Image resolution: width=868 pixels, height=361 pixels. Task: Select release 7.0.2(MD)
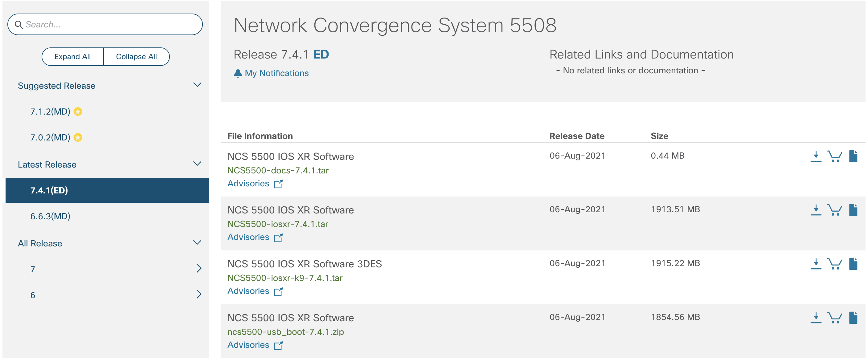click(x=50, y=137)
